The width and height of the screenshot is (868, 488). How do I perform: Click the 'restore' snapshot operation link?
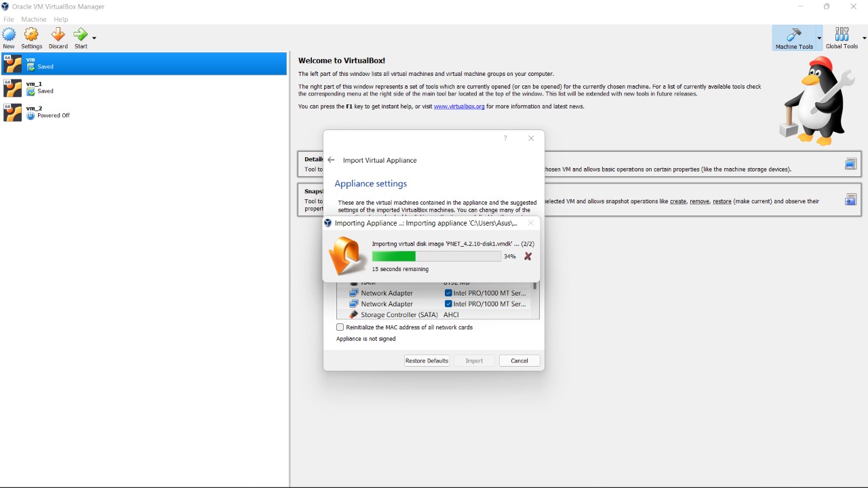coord(722,201)
